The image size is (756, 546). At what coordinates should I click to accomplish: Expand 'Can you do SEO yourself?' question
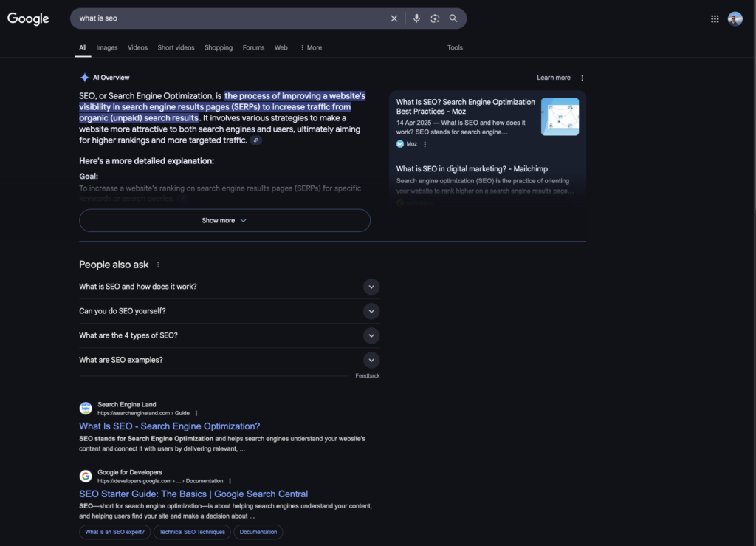tap(229, 311)
